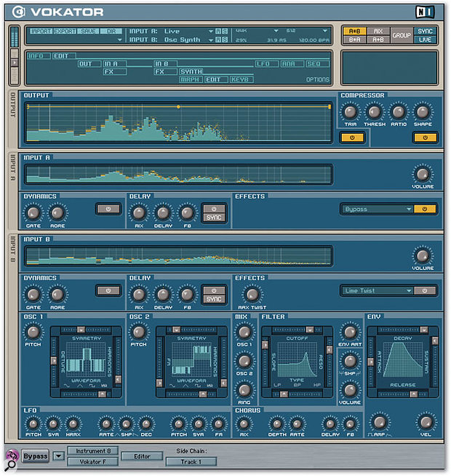
Task: Click the Compressor RATIO knob
Action: pos(399,112)
